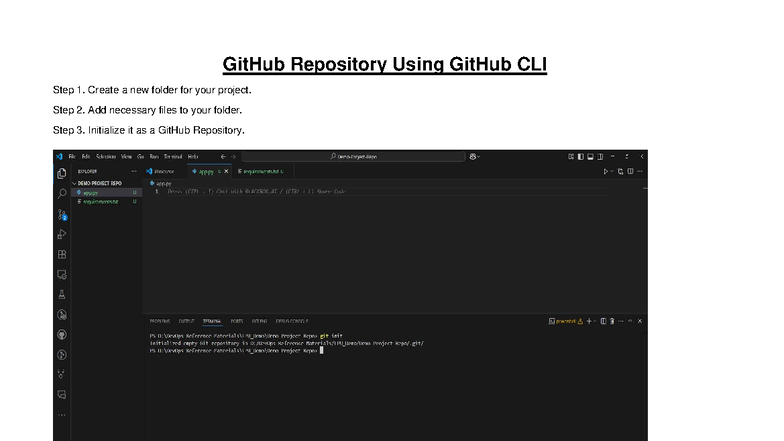The image size is (784, 441).
Task: Open the Customize Layout icon
Action: (570, 156)
